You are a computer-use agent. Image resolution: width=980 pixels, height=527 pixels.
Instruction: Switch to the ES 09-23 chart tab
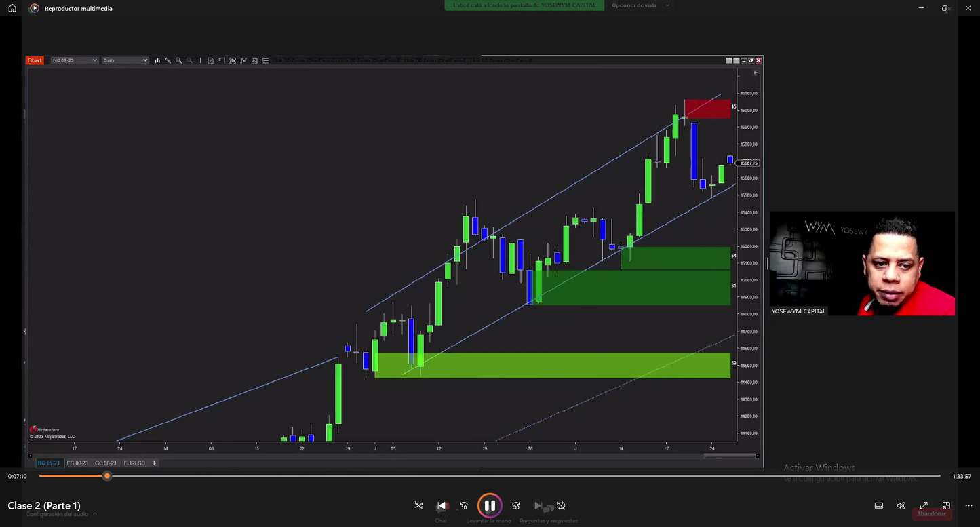(x=77, y=463)
